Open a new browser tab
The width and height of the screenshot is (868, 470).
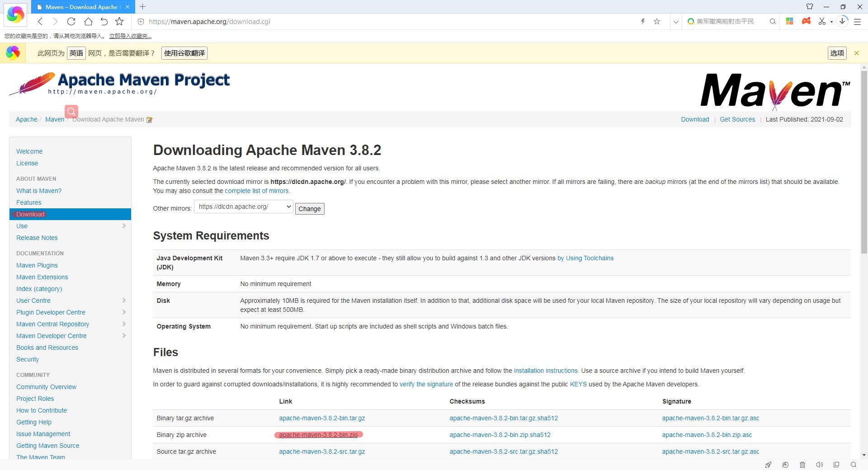(x=143, y=6)
